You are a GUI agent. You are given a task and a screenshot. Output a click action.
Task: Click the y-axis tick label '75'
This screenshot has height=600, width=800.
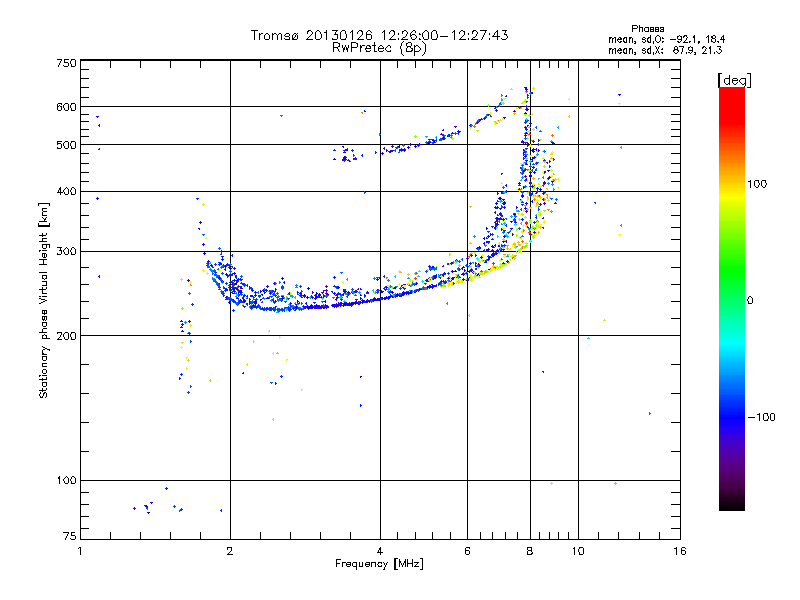pos(70,536)
